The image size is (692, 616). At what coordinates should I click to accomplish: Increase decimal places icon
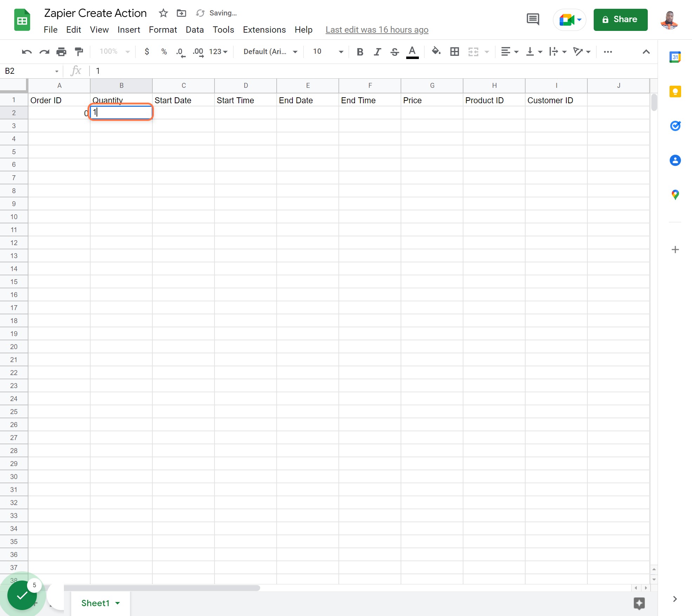(x=198, y=52)
